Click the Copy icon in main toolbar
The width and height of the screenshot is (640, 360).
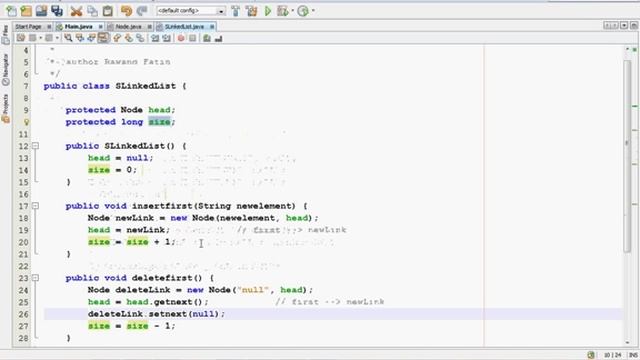click(x=92, y=11)
